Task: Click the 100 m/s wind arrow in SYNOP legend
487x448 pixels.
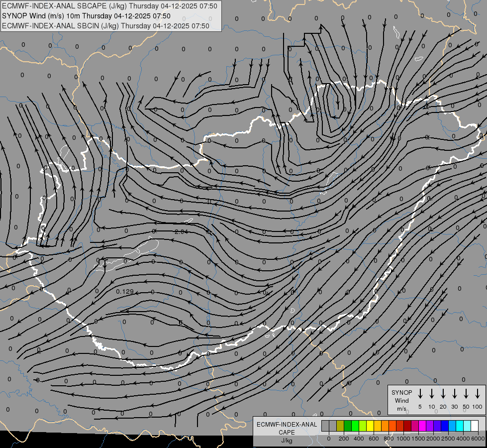Action: pos(478,394)
